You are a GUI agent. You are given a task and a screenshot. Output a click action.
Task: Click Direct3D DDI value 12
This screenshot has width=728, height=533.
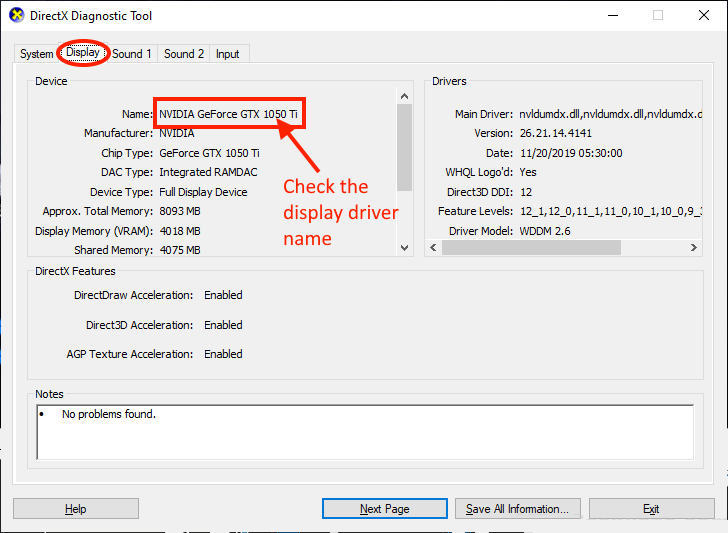[x=526, y=192]
